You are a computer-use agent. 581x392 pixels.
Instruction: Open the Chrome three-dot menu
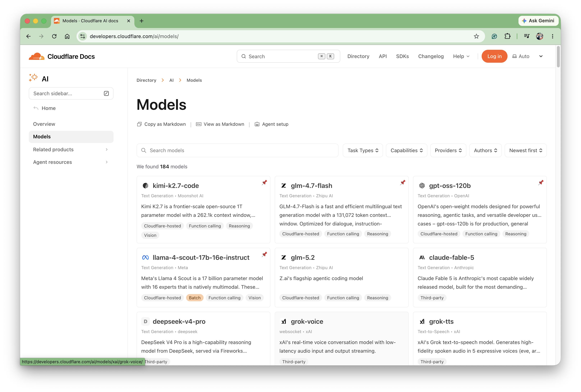point(552,36)
